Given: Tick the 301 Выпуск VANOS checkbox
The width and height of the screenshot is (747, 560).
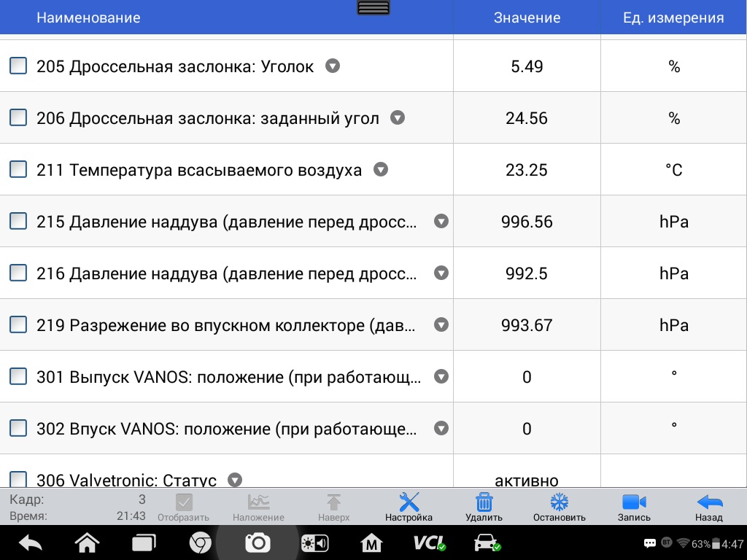Looking at the screenshot, I should click(x=18, y=377).
